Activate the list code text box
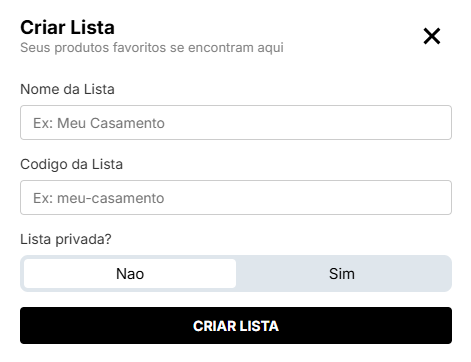The width and height of the screenshot is (471, 362). [x=236, y=198]
